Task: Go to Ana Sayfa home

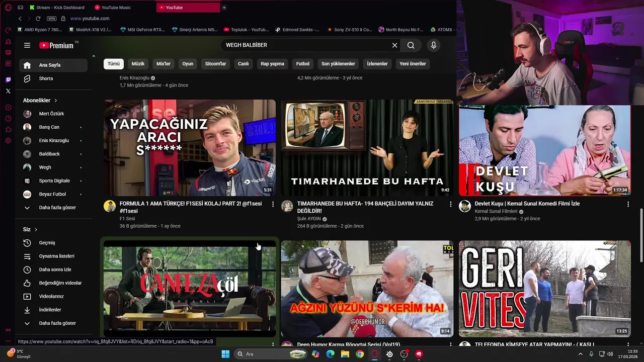Action: point(53,65)
